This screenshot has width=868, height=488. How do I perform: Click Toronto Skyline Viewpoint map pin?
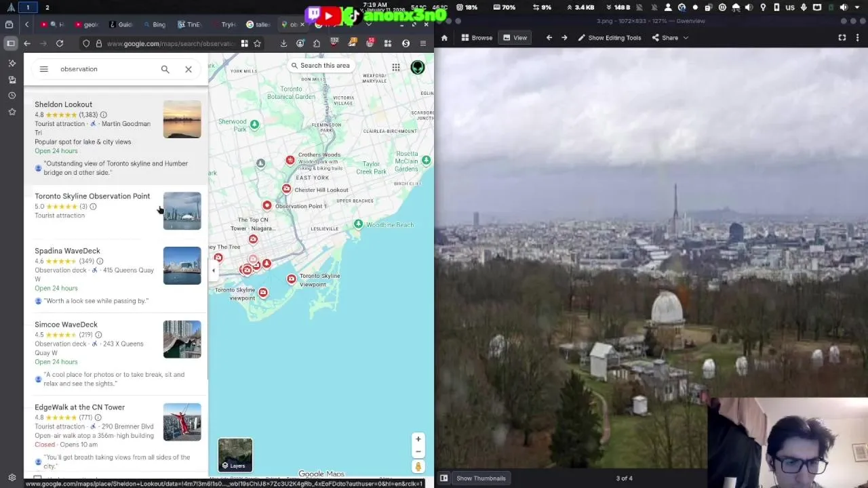point(291,279)
